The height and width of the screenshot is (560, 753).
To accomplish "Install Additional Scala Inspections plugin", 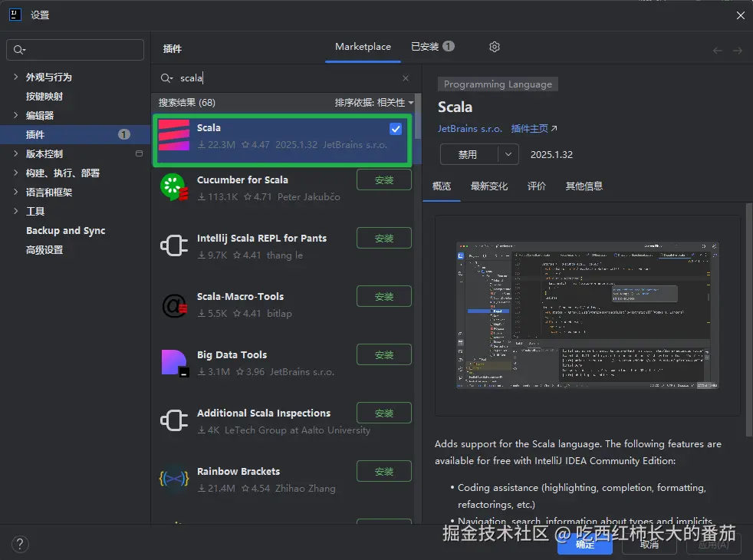I will [383, 413].
